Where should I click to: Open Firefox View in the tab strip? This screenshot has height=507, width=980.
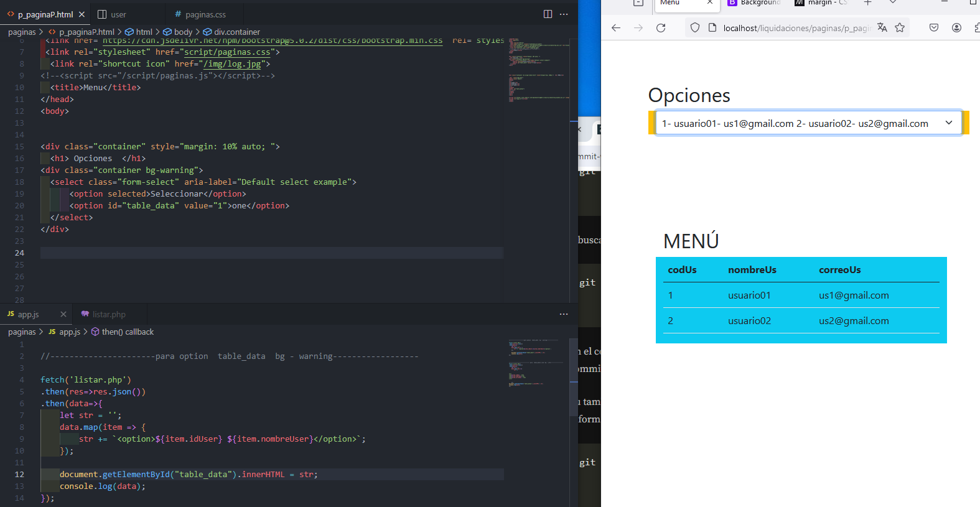point(638,3)
